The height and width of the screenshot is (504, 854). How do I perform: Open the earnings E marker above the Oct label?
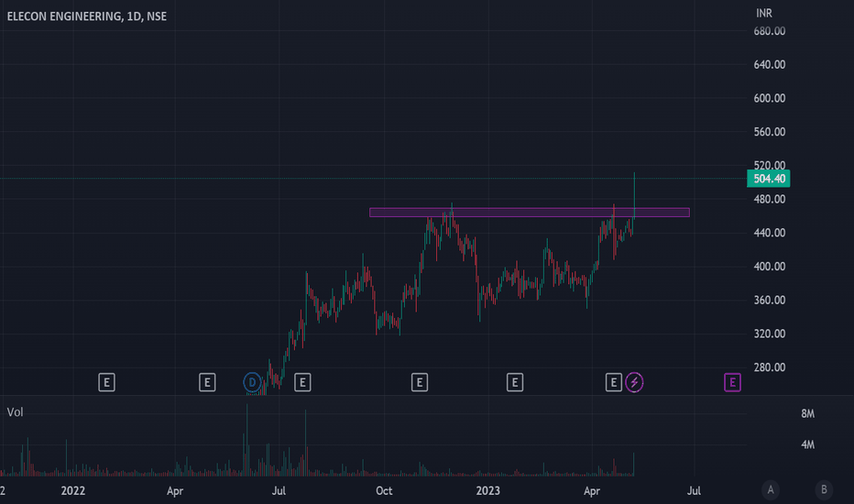click(420, 382)
